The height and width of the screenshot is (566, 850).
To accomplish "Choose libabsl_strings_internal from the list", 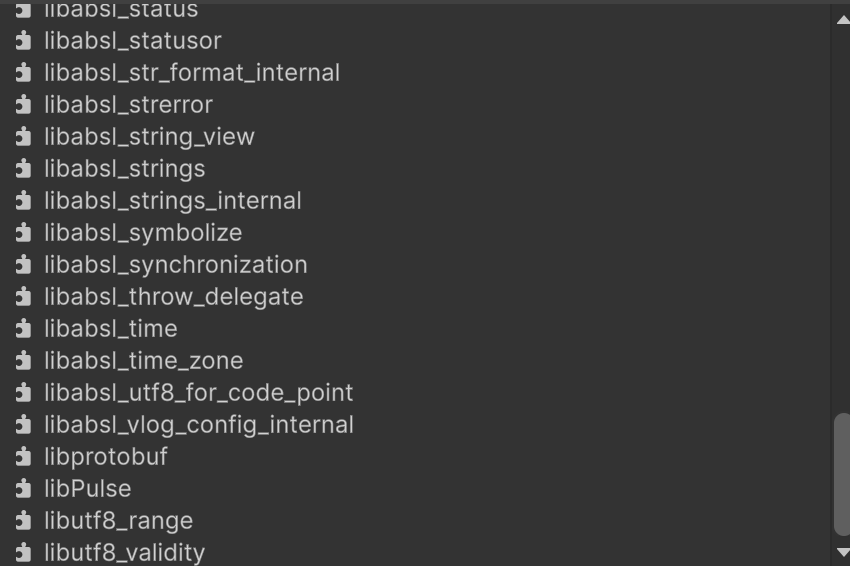I will 172,201.
